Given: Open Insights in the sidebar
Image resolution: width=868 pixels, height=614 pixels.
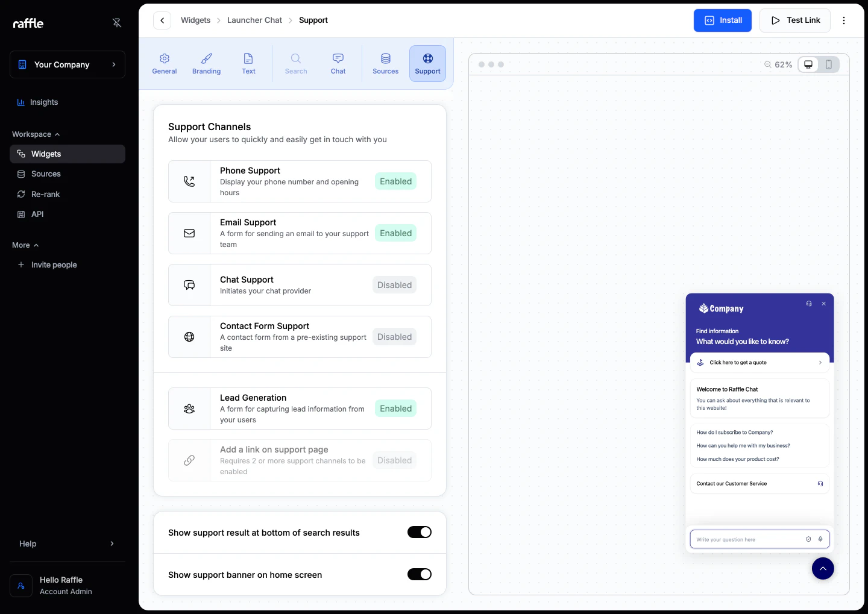Looking at the screenshot, I should pyautogui.click(x=68, y=102).
